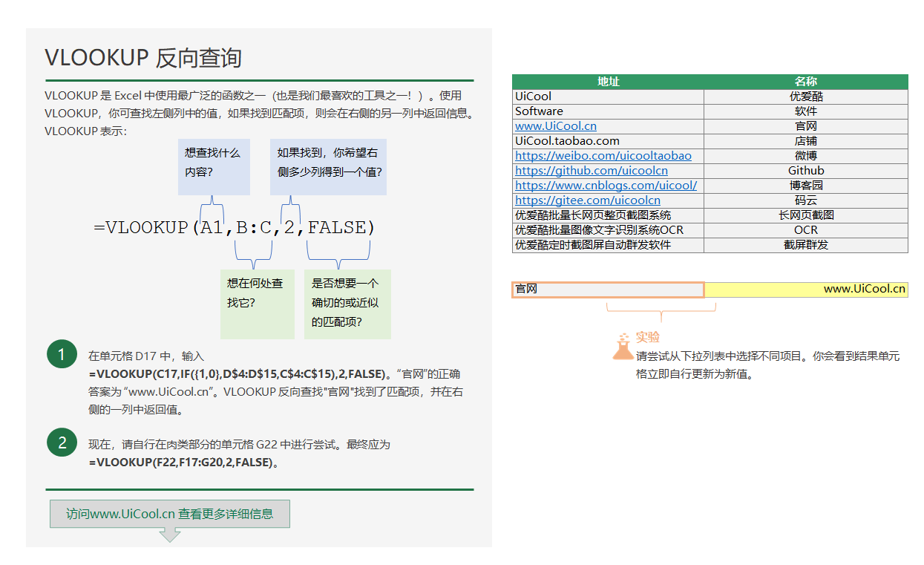924x565 pixels.
Task: Select the 优爱酷定时截图屏自动群发软件 cell
Action: 608,245
